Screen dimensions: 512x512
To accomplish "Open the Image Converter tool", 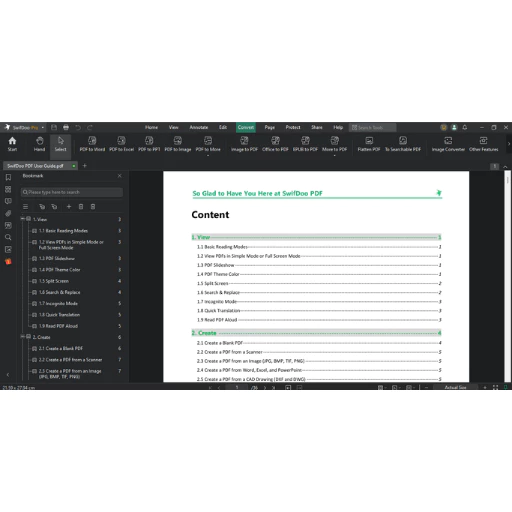I will pos(448,144).
